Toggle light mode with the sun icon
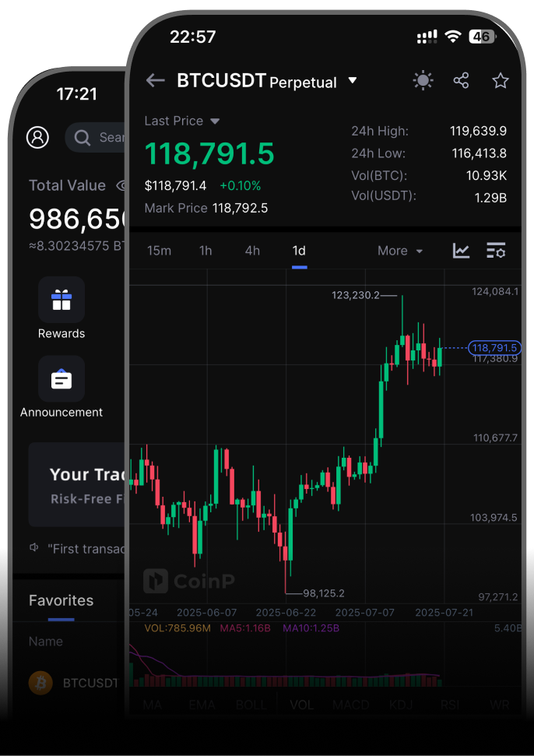The image size is (534, 756). tap(423, 80)
